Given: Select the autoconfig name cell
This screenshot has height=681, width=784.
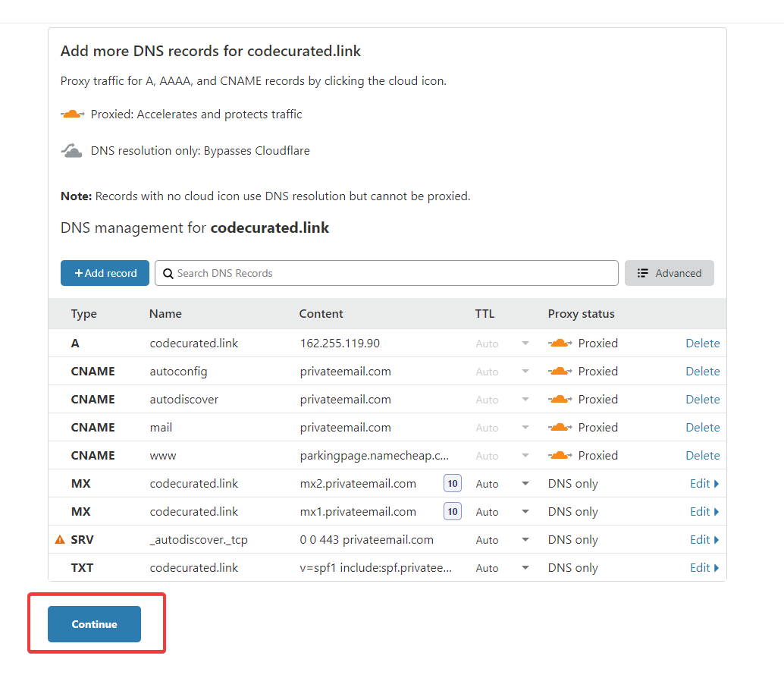Looking at the screenshot, I should click(178, 372).
